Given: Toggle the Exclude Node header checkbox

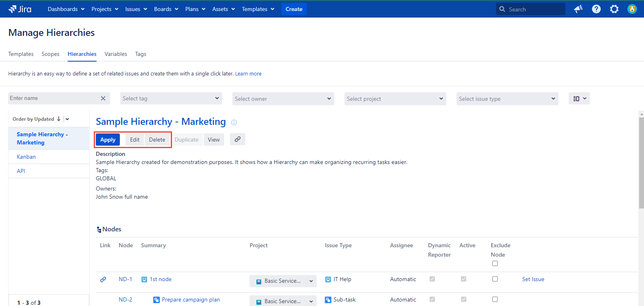Looking at the screenshot, I should click(495, 264).
